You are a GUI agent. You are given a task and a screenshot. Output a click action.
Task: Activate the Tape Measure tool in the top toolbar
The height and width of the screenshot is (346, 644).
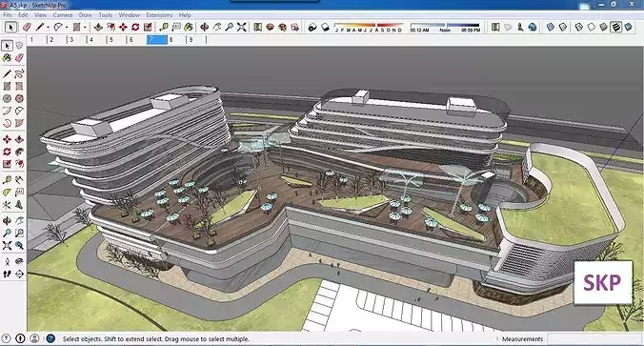(164, 27)
